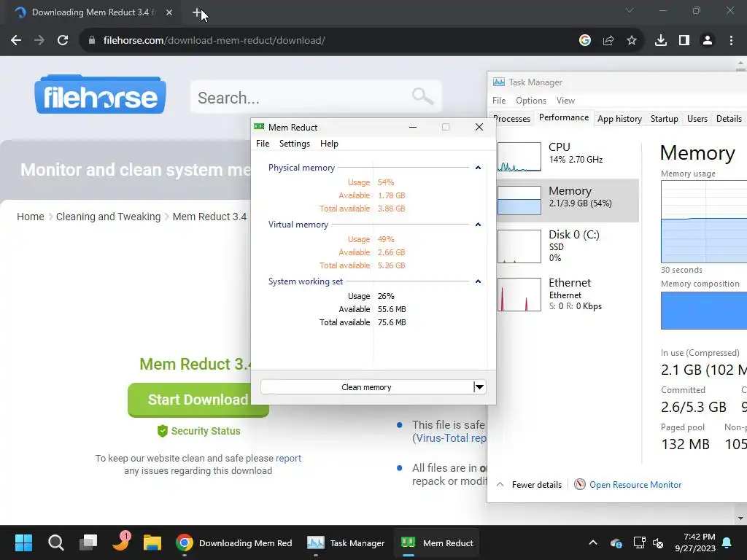Open Task View on the taskbar
The height and width of the screenshot is (560, 747).
point(88,542)
